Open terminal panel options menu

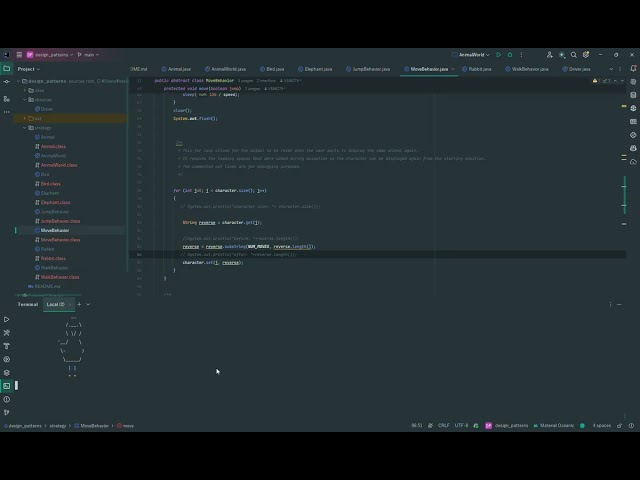[610, 304]
